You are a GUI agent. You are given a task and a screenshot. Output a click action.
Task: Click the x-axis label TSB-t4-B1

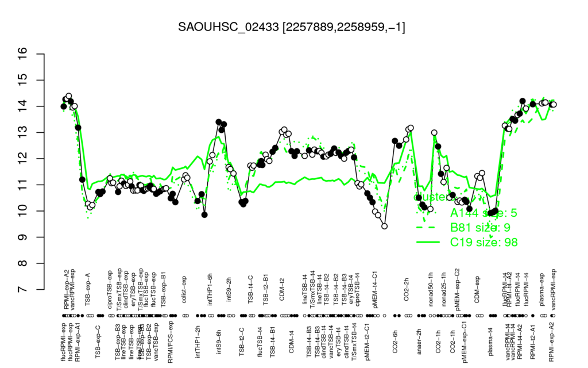pyautogui.click(x=273, y=342)
